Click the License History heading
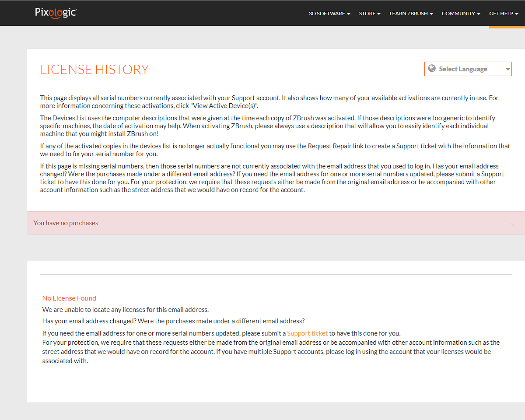 [94, 70]
